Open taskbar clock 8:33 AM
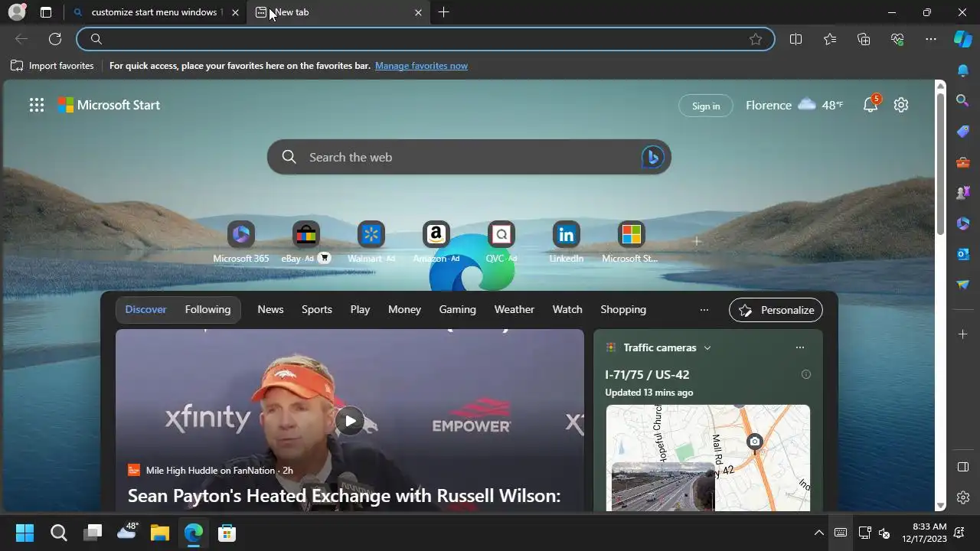The image size is (980, 551). coord(924,533)
